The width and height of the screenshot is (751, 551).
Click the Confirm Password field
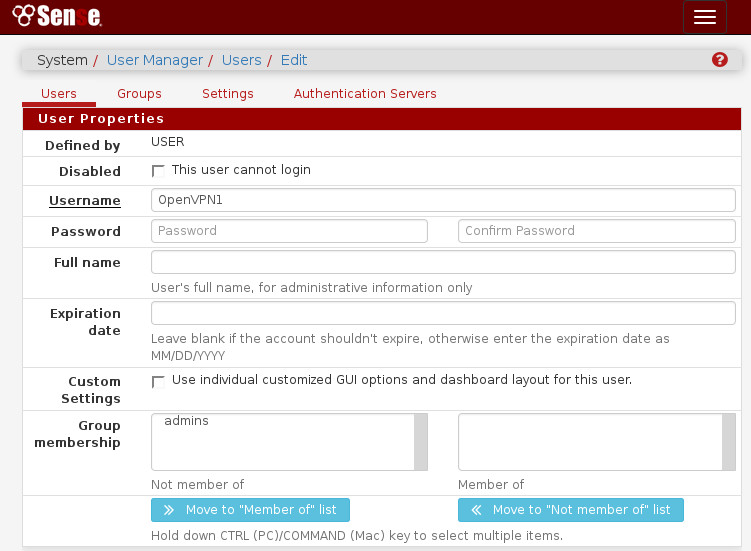[596, 231]
